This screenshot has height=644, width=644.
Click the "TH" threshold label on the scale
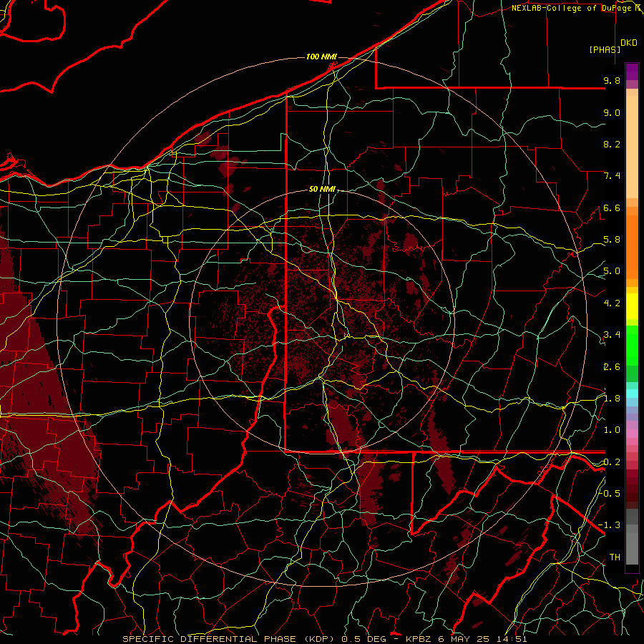(615, 557)
